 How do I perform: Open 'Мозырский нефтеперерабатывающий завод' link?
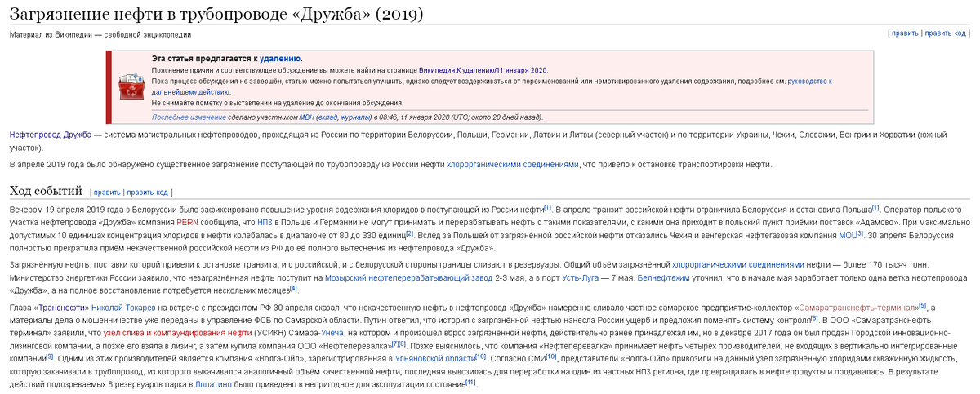409,277
